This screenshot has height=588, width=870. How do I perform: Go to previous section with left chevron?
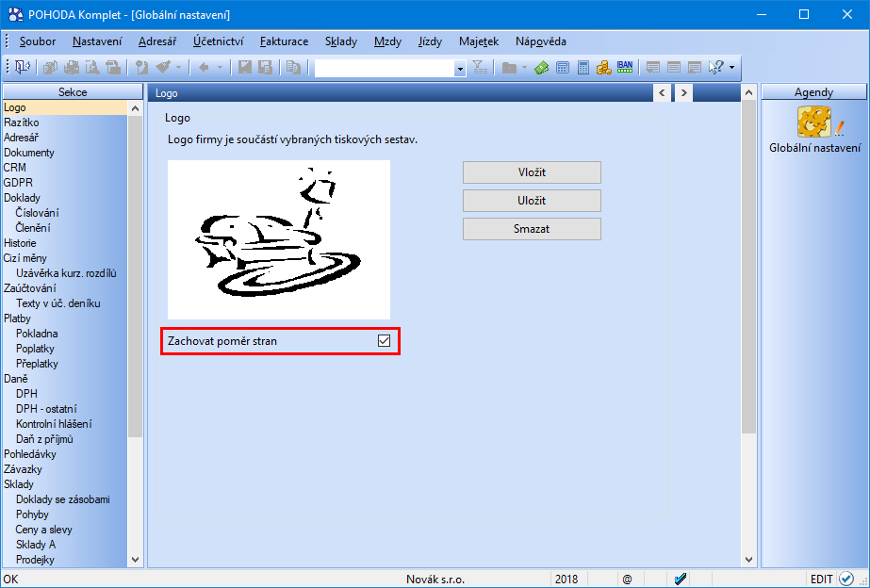point(662,93)
